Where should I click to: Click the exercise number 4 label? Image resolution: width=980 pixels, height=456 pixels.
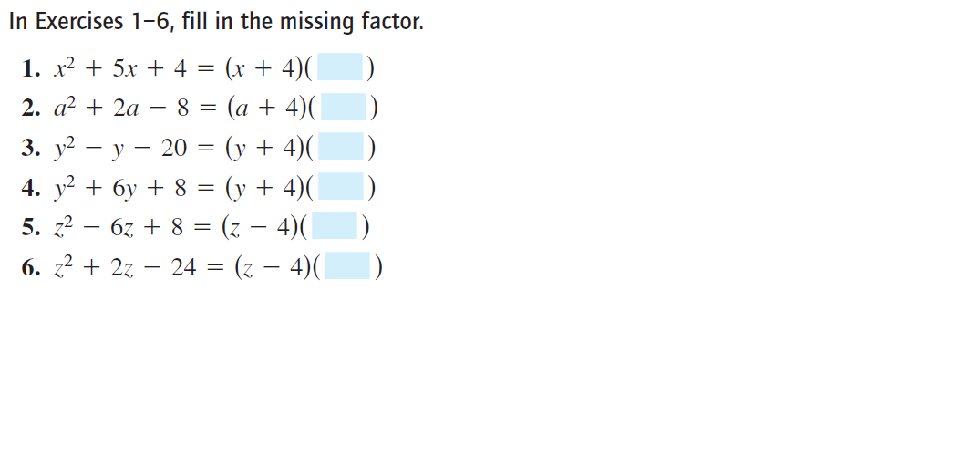click(x=30, y=188)
